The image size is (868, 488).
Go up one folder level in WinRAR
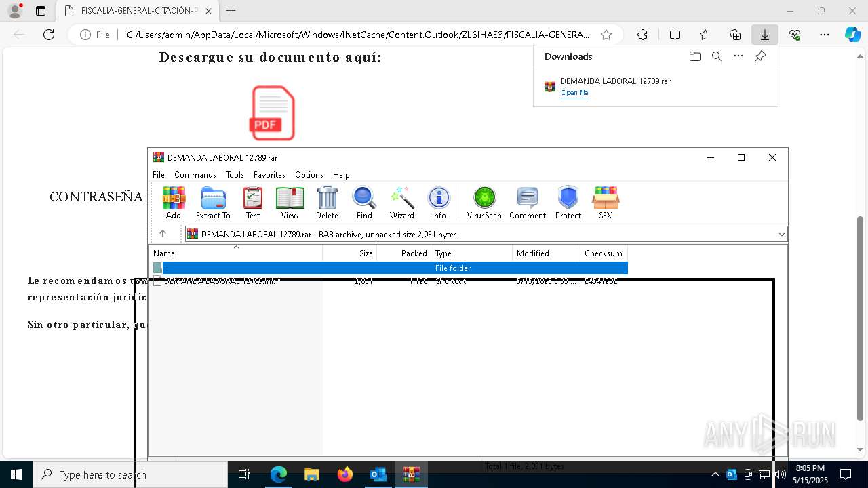[163, 234]
